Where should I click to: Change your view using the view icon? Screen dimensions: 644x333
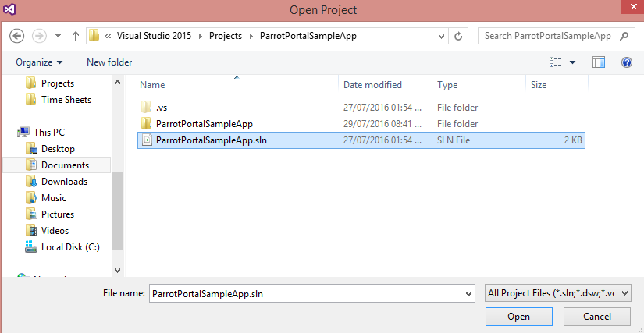[555, 62]
